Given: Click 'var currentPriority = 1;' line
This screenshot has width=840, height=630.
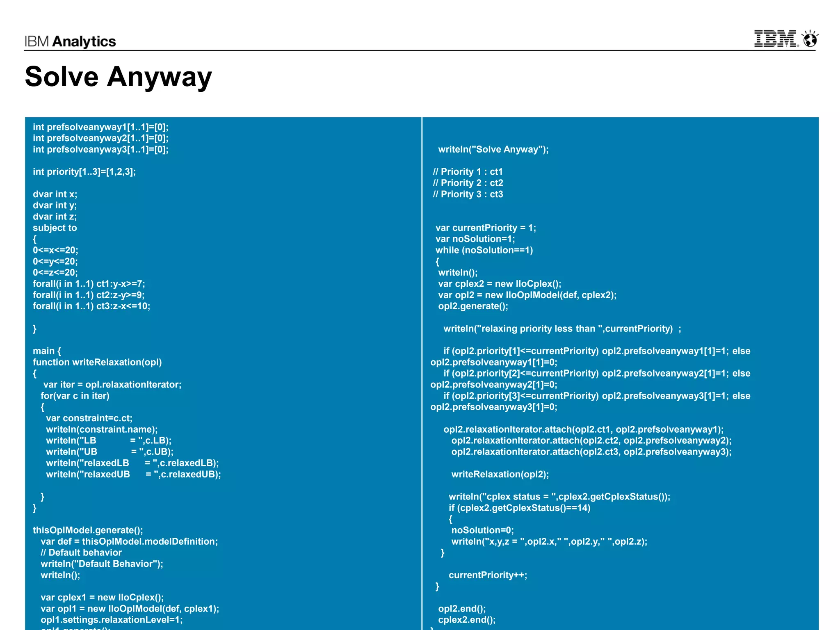Looking at the screenshot, I should tap(486, 228).
